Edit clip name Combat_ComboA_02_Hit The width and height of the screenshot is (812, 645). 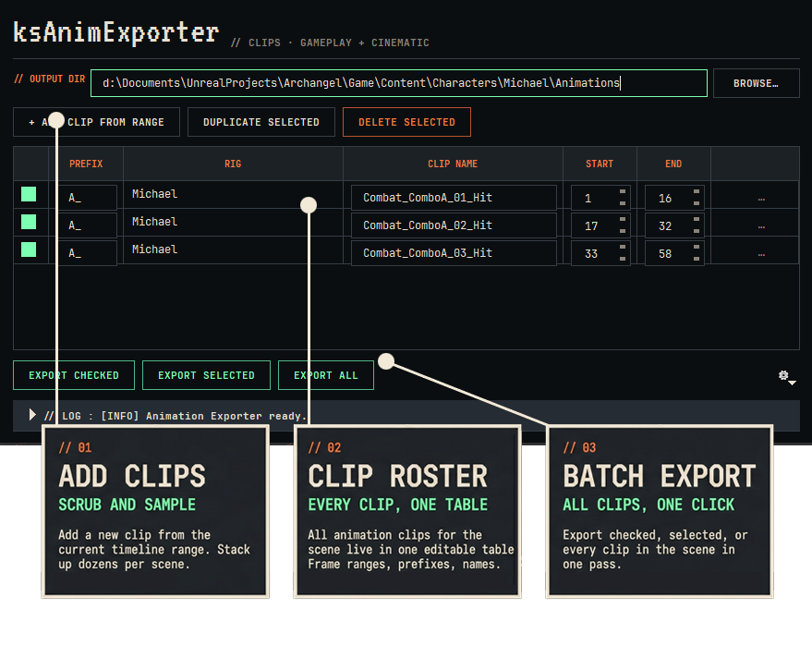click(454, 225)
